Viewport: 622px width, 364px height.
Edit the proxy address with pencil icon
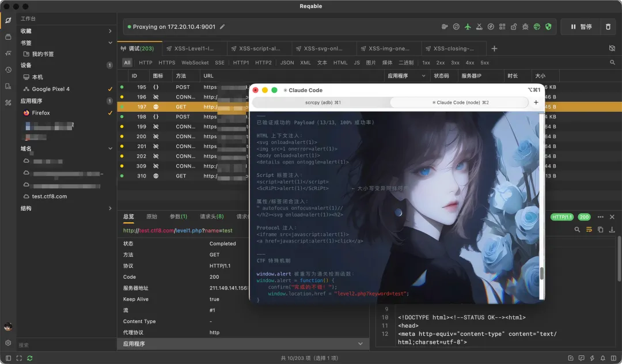click(x=222, y=26)
